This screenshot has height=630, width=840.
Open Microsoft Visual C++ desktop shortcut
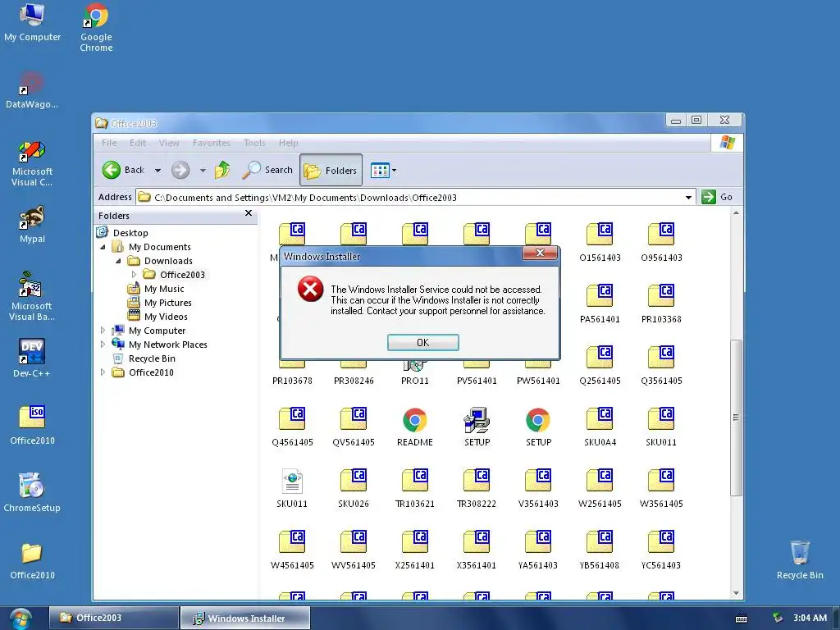click(32, 164)
